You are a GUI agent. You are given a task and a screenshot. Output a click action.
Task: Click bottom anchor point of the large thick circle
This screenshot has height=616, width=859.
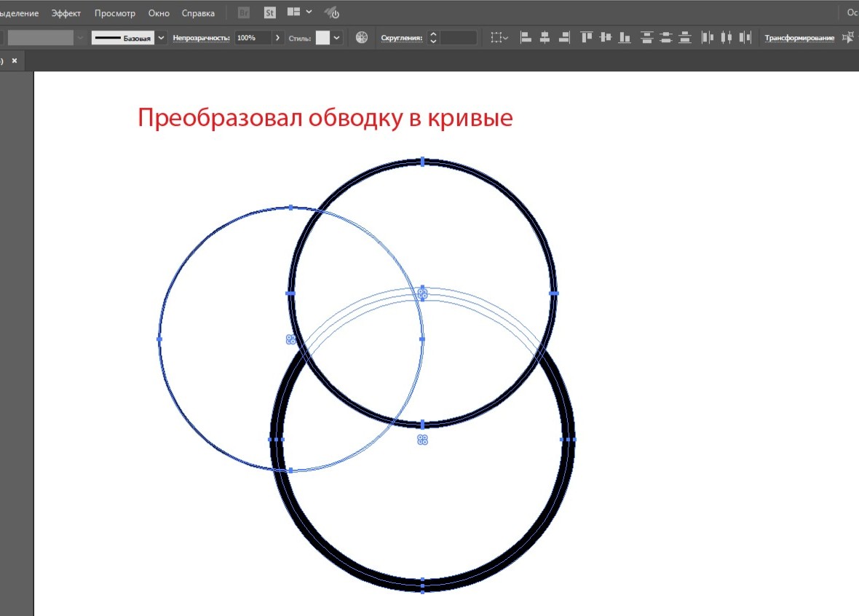click(x=422, y=585)
